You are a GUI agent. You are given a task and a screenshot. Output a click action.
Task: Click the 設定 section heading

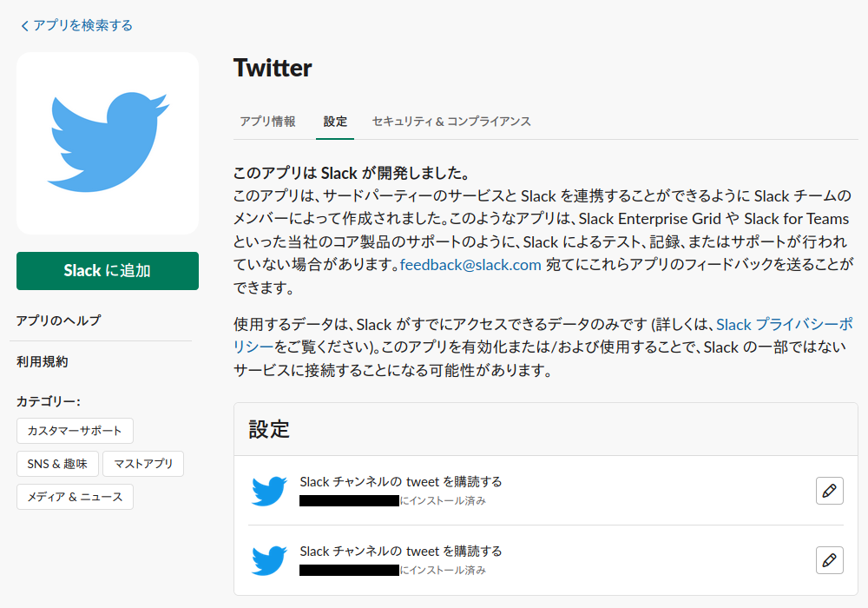269,429
